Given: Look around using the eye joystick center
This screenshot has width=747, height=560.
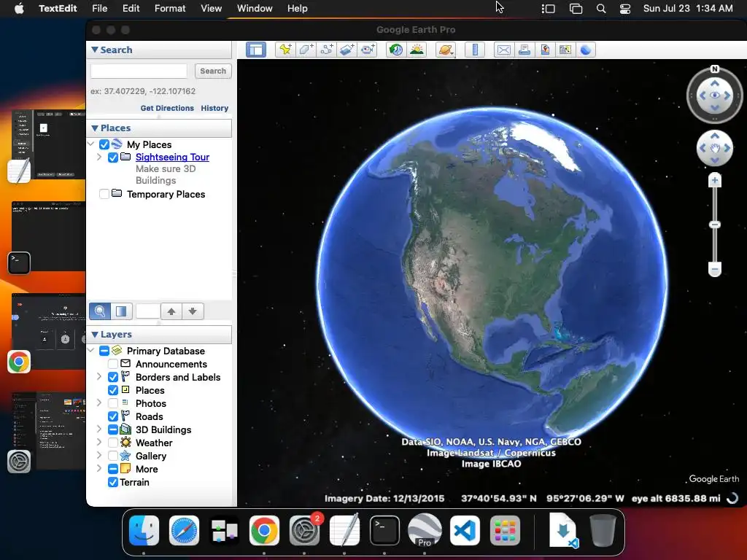Looking at the screenshot, I should pyautogui.click(x=715, y=96).
